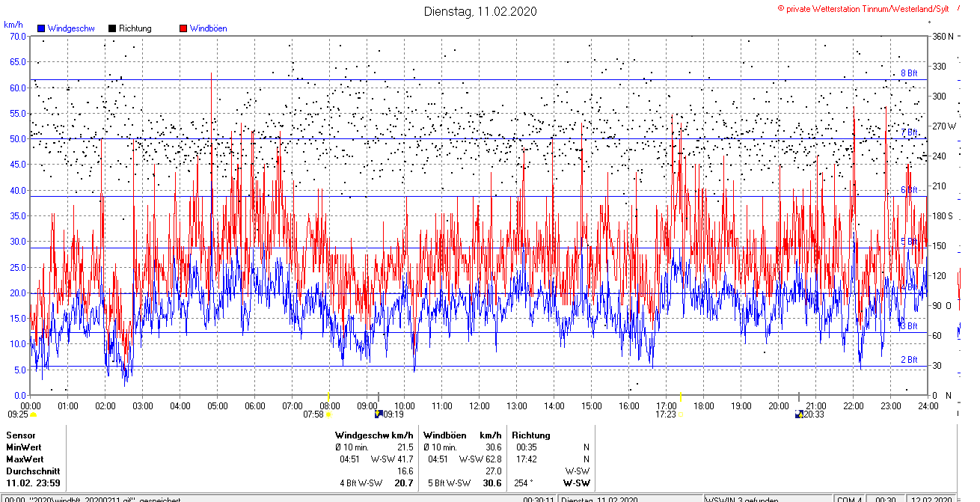Viewport: 980px width, 502px height.
Task: Click the red Windböen legend swatch
Action: (183, 28)
